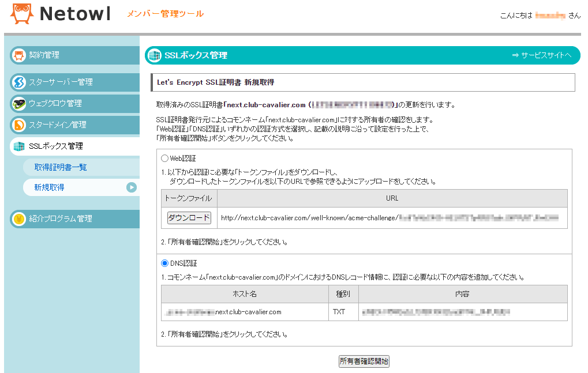Viewport: 588px width, 373px height.
Task: Click the こんにちは greeting username
Action: point(550,16)
